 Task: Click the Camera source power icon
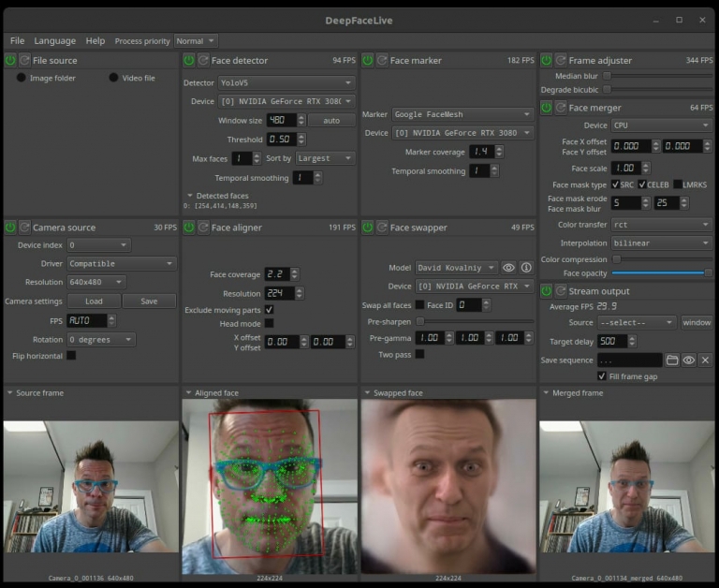tap(10, 228)
